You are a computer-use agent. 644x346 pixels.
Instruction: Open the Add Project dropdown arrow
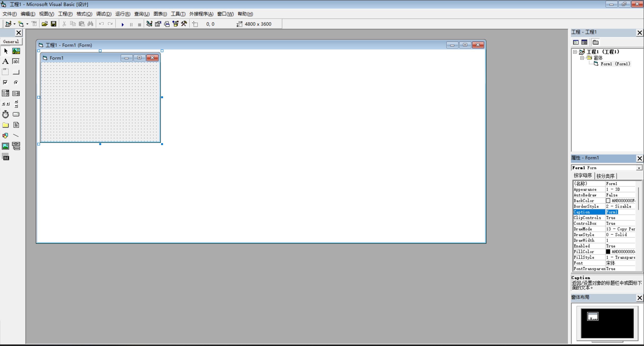14,24
